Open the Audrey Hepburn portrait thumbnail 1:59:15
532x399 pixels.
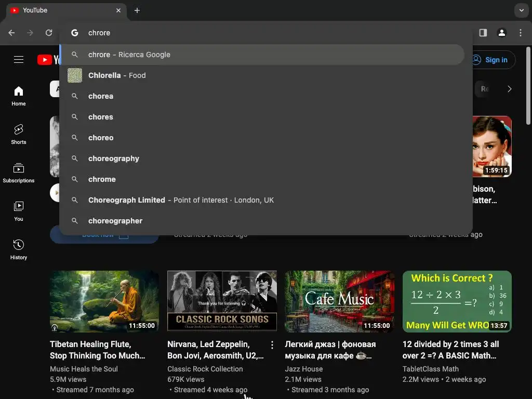pyautogui.click(x=492, y=147)
